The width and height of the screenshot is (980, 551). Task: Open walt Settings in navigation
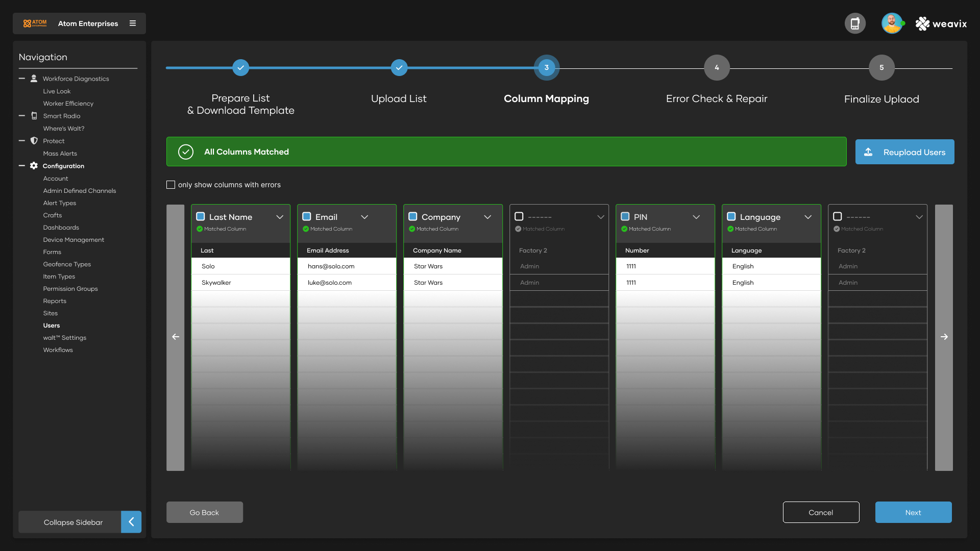[x=65, y=338]
